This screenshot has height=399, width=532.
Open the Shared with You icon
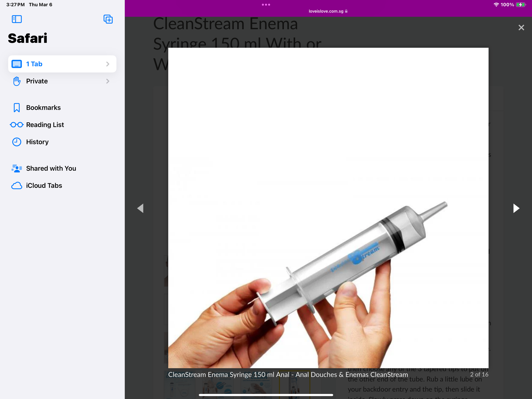17,169
